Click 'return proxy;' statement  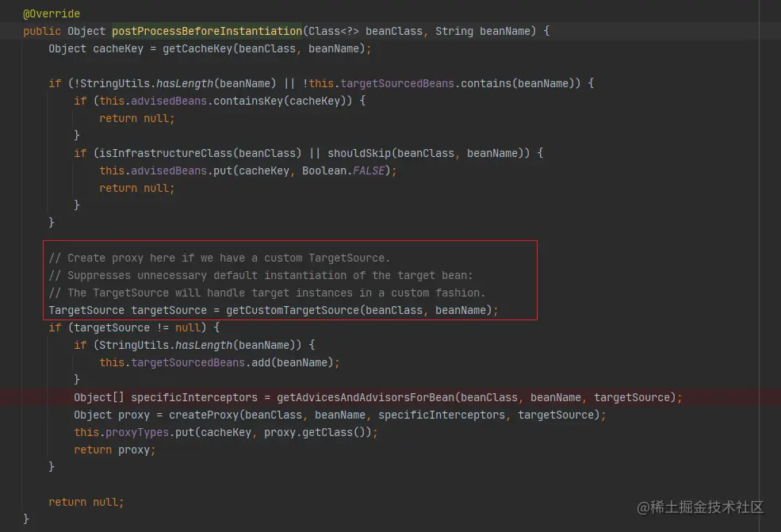(115, 450)
